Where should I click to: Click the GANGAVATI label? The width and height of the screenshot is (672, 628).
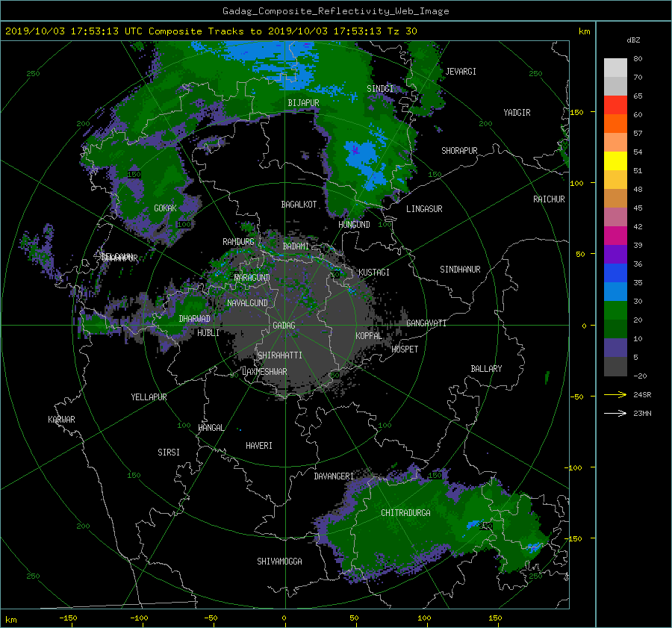[426, 323]
